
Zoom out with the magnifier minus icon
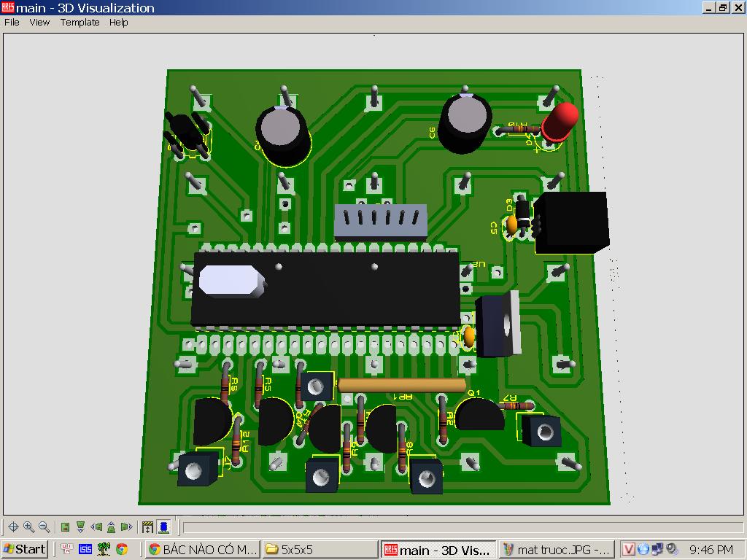click(44, 526)
